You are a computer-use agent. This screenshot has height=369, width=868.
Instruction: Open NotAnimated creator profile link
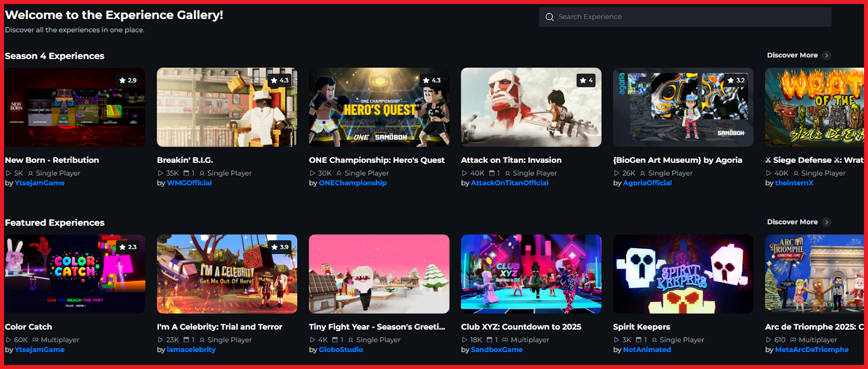647,349
